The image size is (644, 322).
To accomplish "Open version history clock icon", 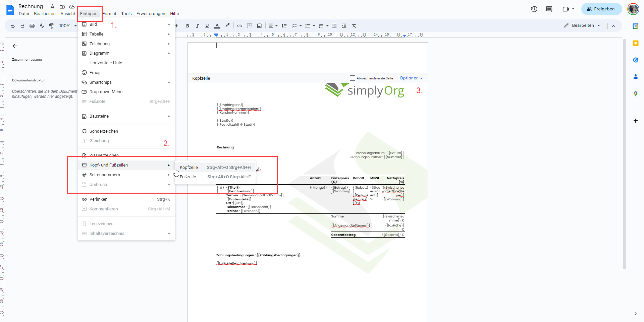I will pos(534,9).
